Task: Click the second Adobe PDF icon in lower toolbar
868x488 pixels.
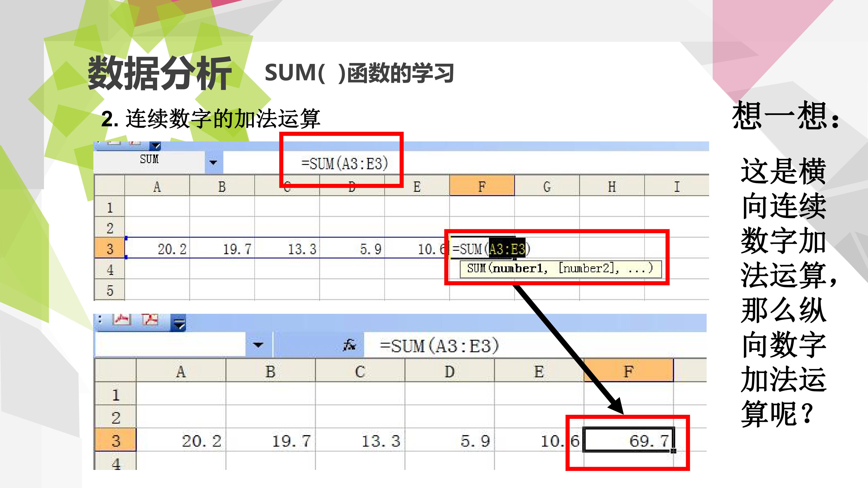Action: 150,319
